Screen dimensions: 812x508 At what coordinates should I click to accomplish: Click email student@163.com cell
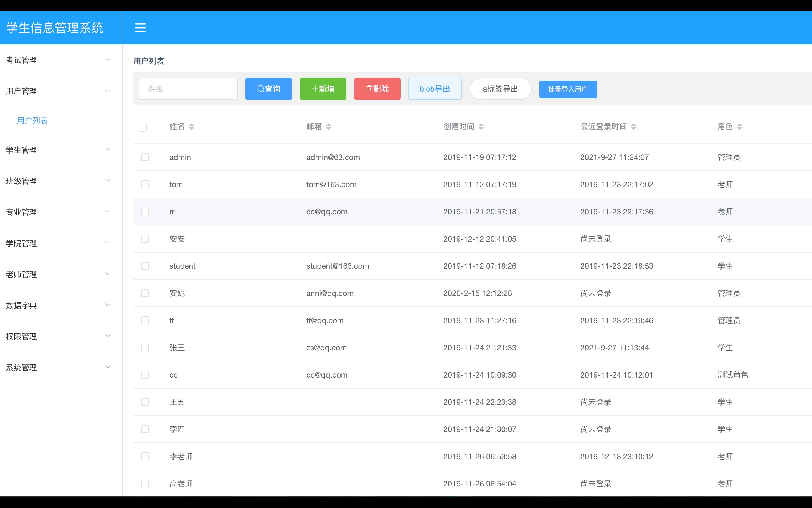pyautogui.click(x=338, y=266)
